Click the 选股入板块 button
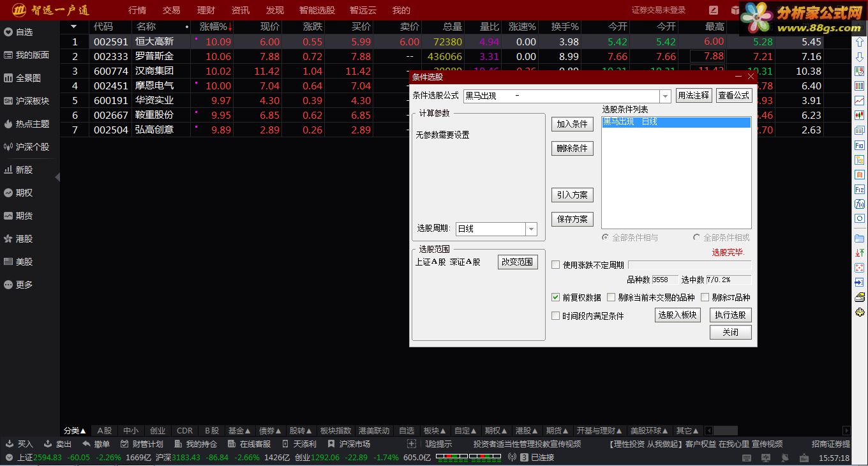Screen dimensions: 868x466 click(678, 315)
